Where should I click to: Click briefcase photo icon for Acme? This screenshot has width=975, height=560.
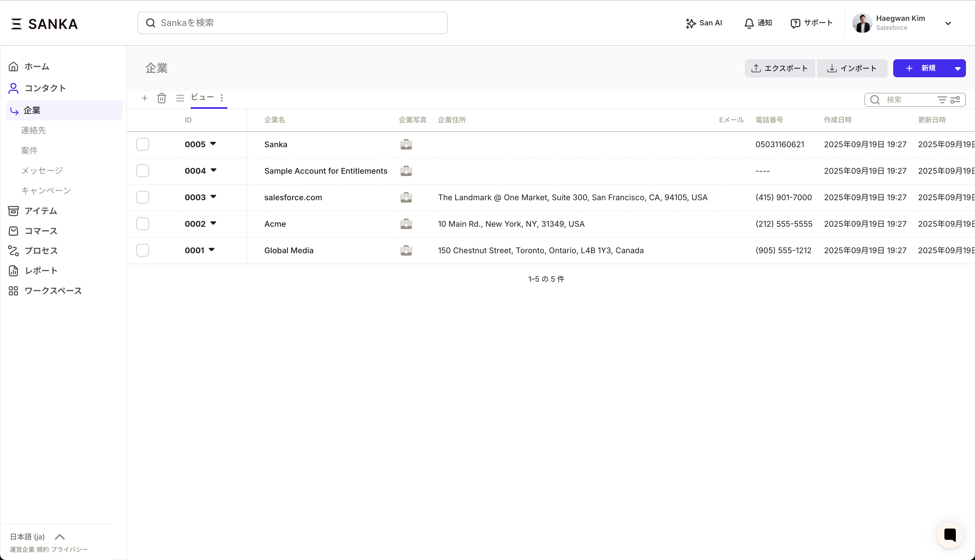pyautogui.click(x=406, y=224)
